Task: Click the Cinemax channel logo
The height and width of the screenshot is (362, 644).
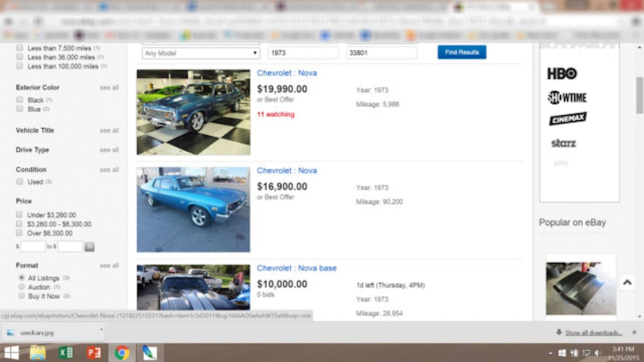Action: point(567,119)
